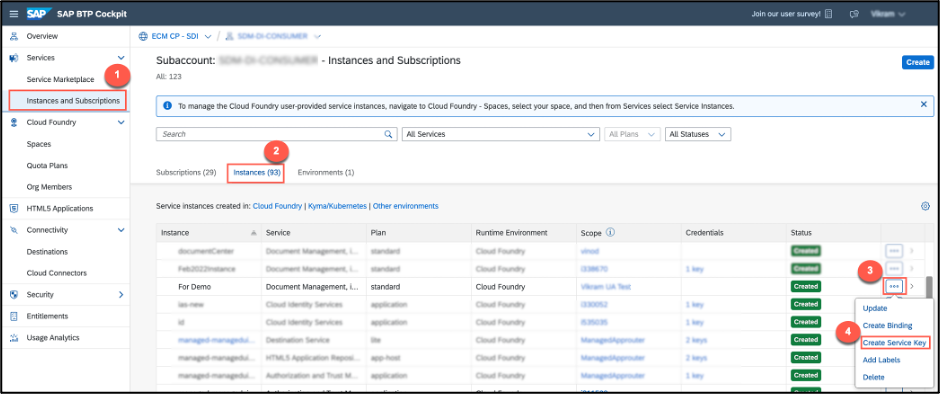Open the All Plans dropdown
940x394 pixels.
(x=632, y=134)
